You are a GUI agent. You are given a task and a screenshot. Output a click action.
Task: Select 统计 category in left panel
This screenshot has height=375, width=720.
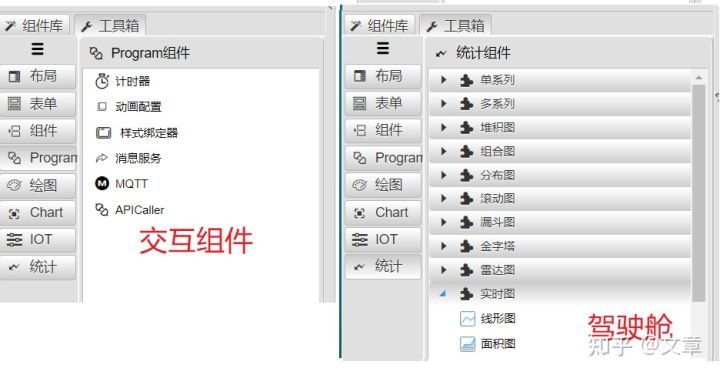(x=38, y=267)
